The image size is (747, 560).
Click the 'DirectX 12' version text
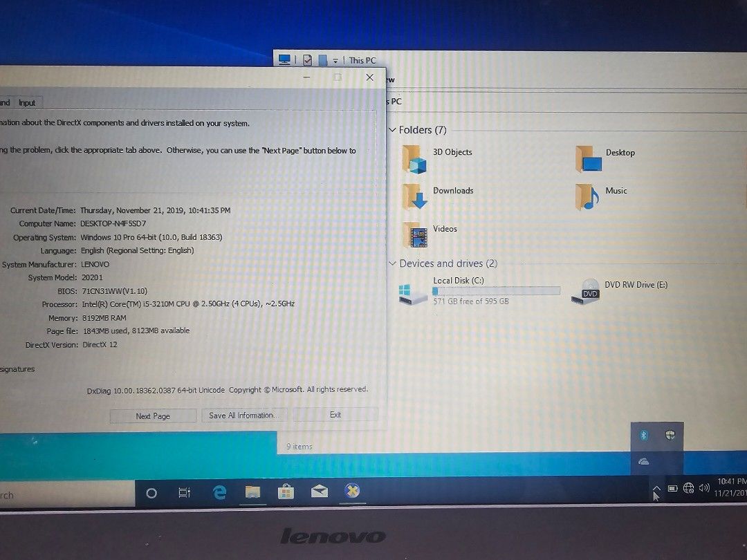point(100,344)
